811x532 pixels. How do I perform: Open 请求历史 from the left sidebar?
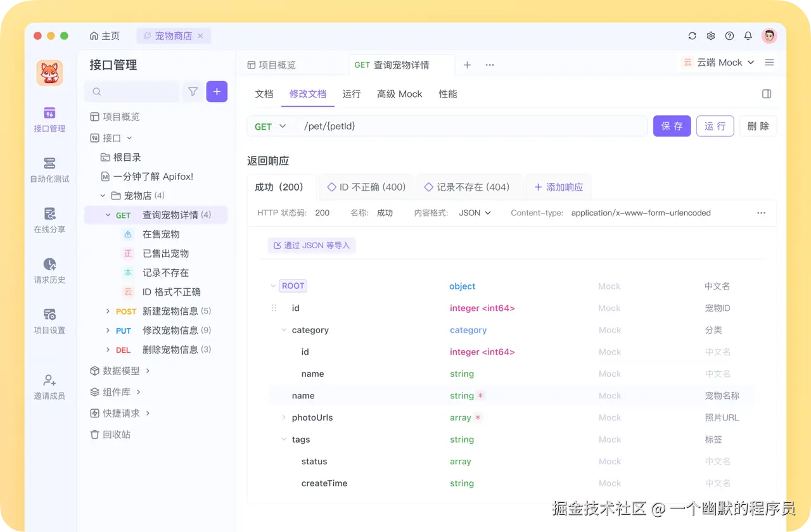49,271
